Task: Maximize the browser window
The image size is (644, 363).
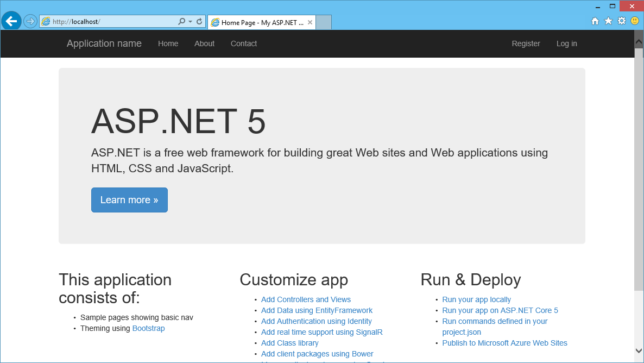Action: click(613, 6)
